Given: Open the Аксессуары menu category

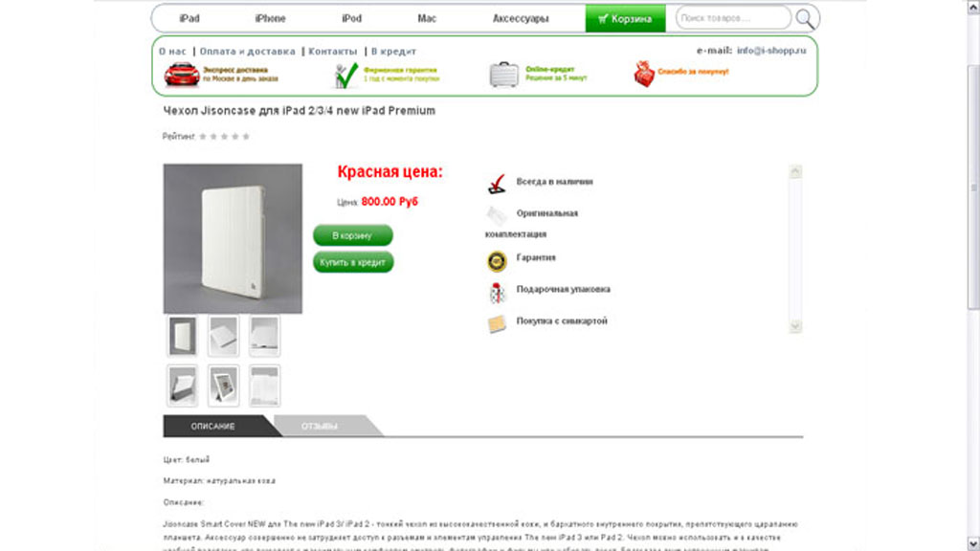Looking at the screenshot, I should pos(521,19).
